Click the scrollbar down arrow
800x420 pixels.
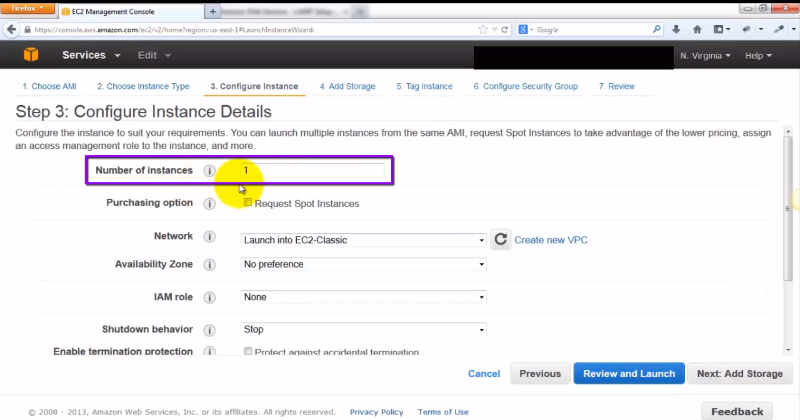tap(788, 350)
